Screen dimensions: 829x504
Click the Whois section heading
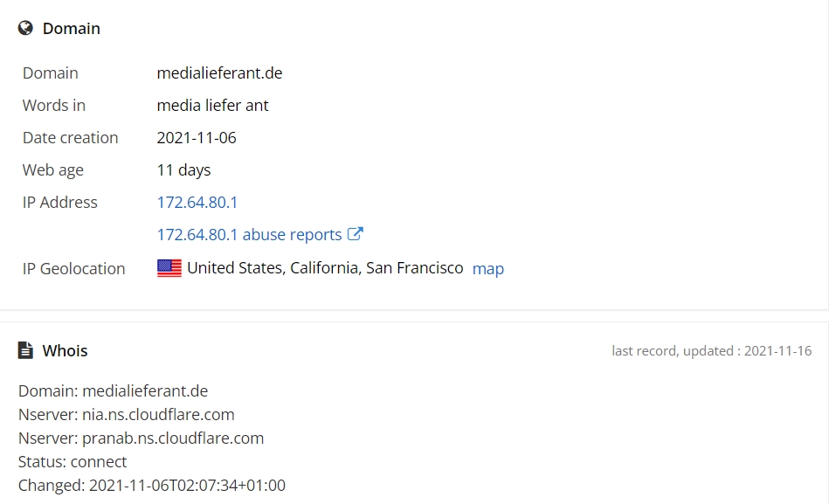65,350
